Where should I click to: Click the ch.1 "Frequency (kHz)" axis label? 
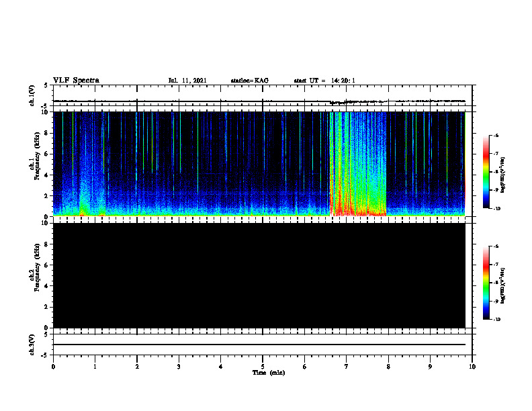pyautogui.click(x=36, y=156)
